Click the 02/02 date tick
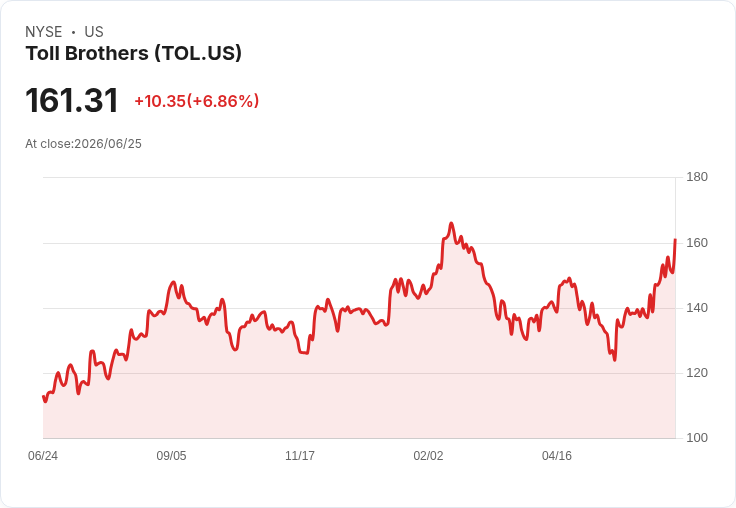Image resolution: width=736 pixels, height=508 pixels. pos(428,456)
